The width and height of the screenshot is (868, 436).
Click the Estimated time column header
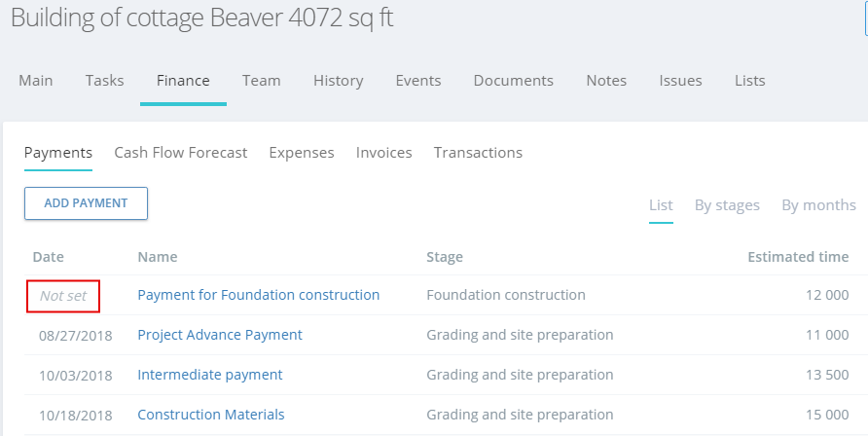[x=798, y=257]
